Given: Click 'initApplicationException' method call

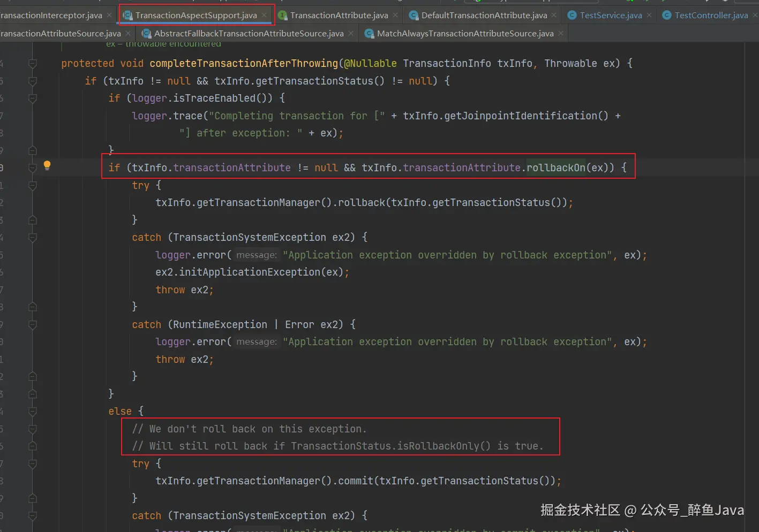Looking at the screenshot, I should (250, 272).
